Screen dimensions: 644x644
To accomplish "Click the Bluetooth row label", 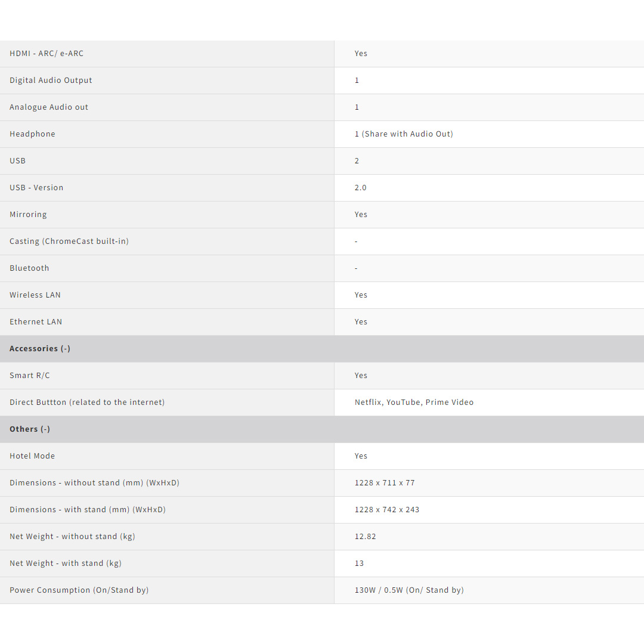I will 29,268.
